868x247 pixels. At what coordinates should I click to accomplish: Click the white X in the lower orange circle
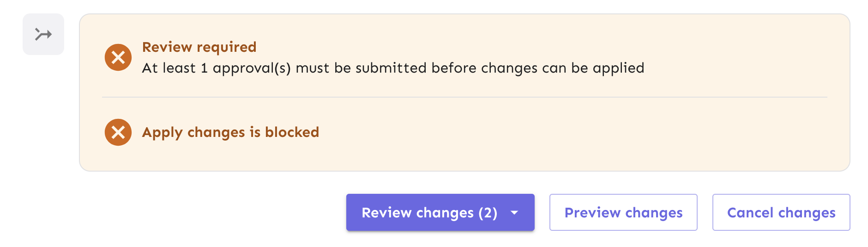pos(118,132)
